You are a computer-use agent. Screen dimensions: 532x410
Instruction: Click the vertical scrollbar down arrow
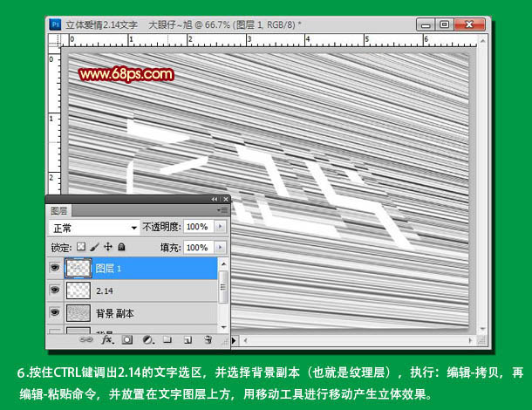pyautogui.click(x=482, y=329)
